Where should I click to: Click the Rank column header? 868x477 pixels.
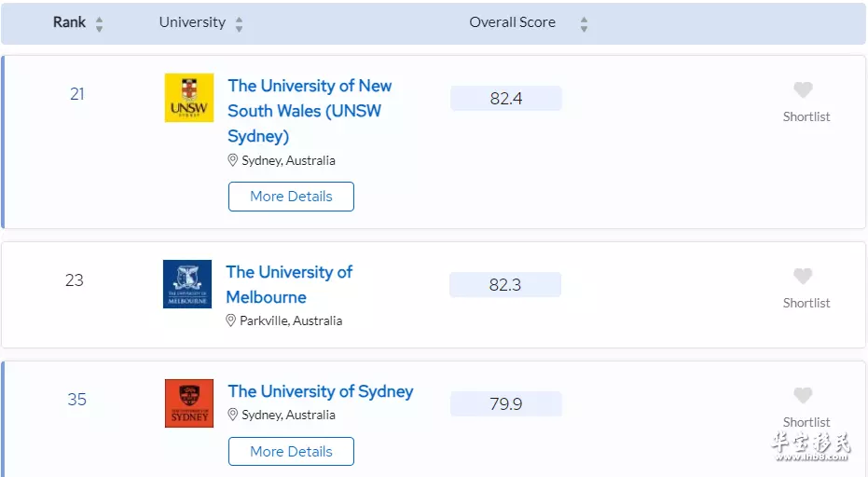click(69, 22)
